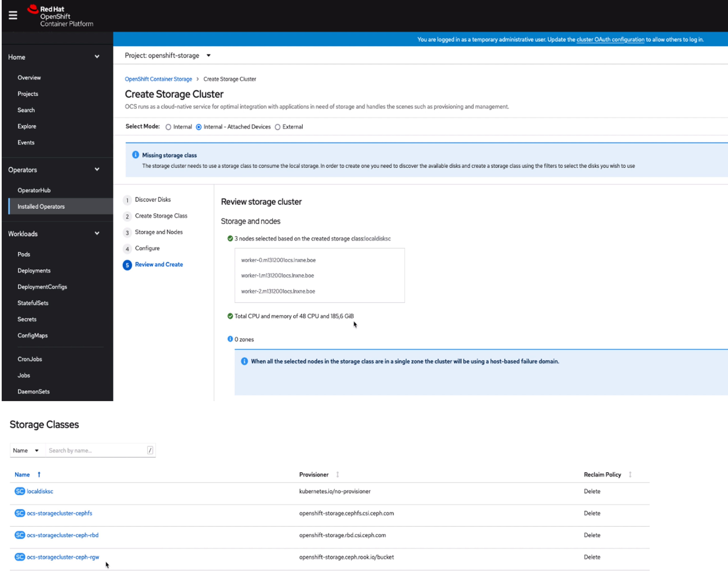Click green check icon beside Total CPU and memory

click(230, 316)
